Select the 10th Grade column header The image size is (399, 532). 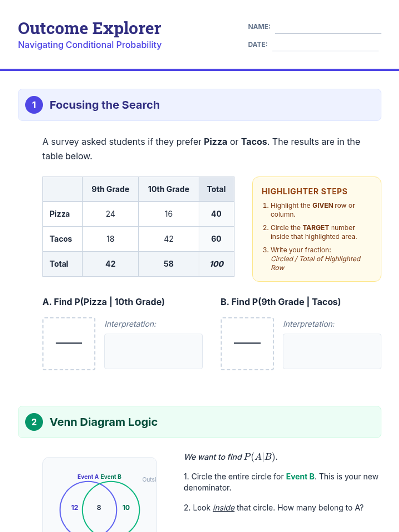tap(169, 189)
